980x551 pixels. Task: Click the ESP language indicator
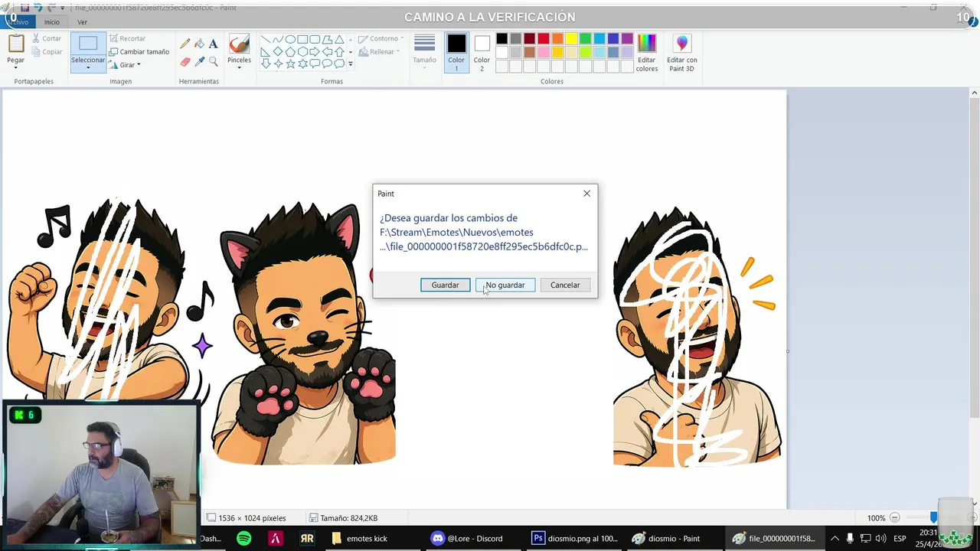(x=900, y=538)
